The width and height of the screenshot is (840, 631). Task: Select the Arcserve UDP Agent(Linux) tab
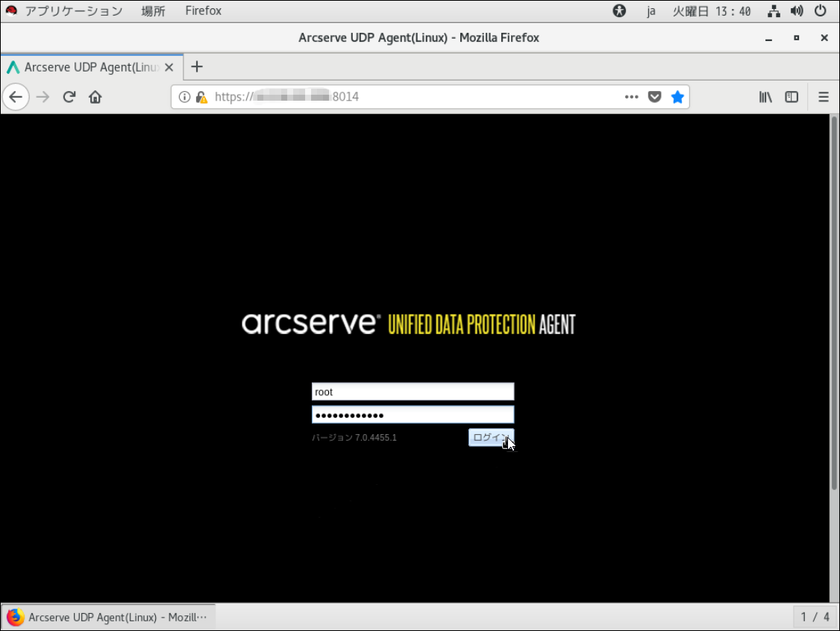click(x=92, y=67)
